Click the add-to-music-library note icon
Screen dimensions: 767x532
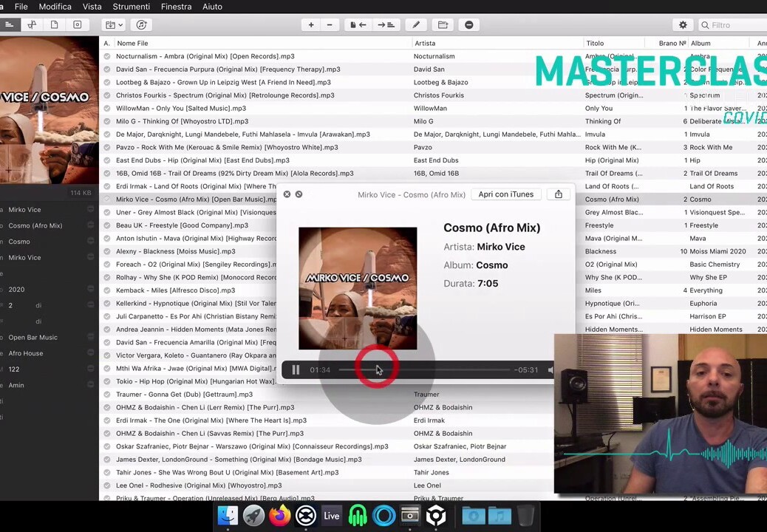click(141, 24)
